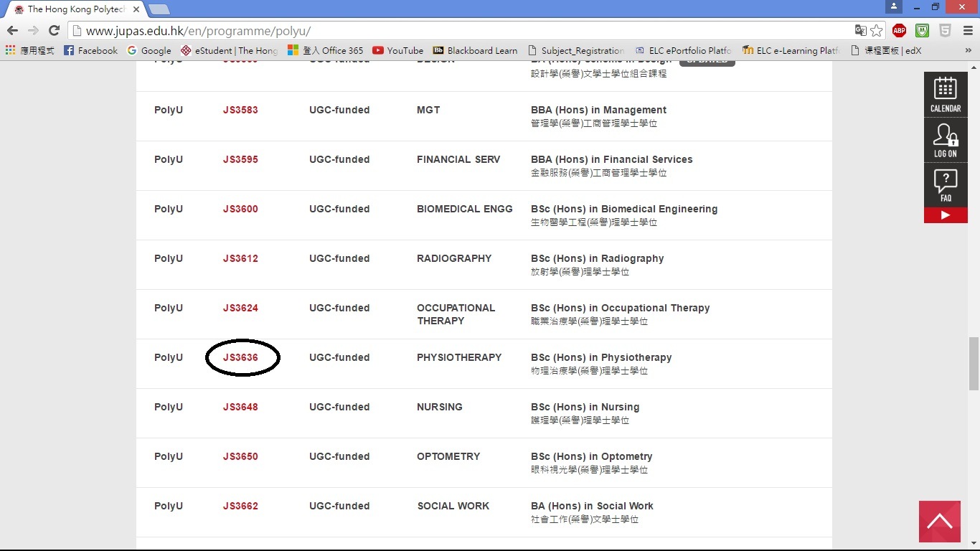This screenshot has width=980, height=551.
Task: Open the YouTube bookmark
Action: pyautogui.click(x=398, y=50)
